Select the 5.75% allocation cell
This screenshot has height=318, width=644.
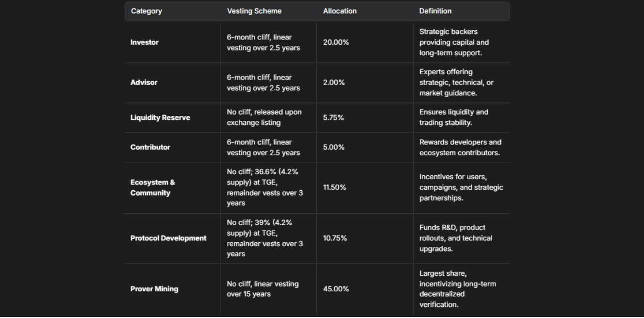pyautogui.click(x=333, y=117)
